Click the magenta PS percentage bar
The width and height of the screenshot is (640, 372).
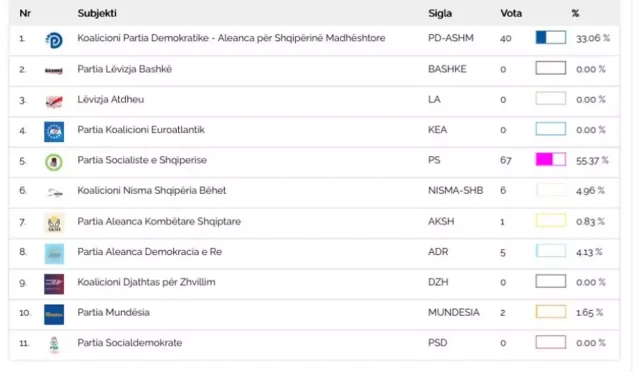click(551, 159)
